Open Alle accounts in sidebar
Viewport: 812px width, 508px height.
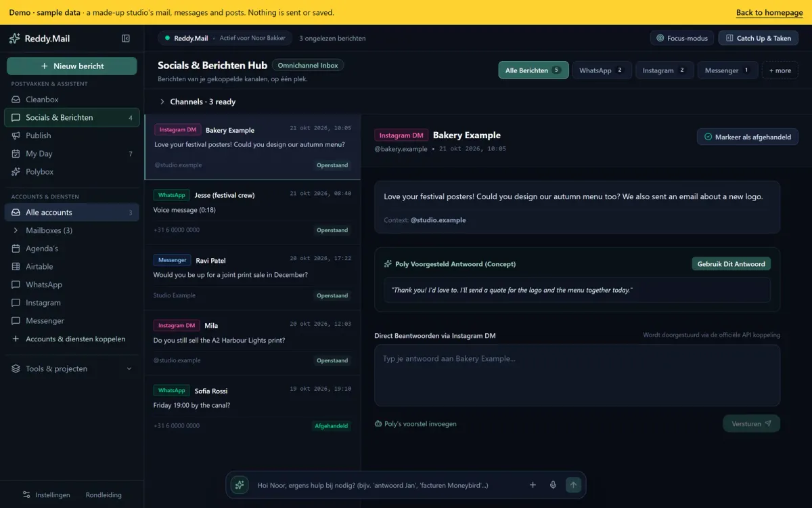tap(72, 213)
